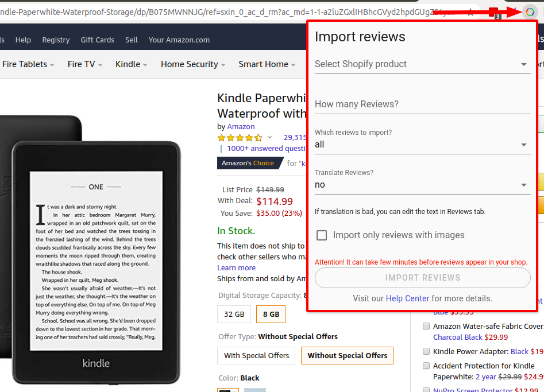The image size is (544, 392).
Task: Expand the rating breakdown chevron
Action: click(x=269, y=138)
